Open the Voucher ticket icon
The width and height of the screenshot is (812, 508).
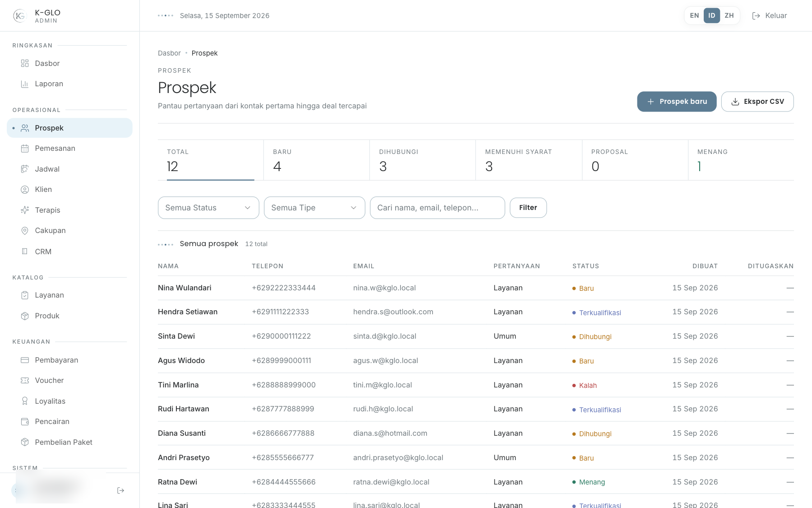point(25,381)
